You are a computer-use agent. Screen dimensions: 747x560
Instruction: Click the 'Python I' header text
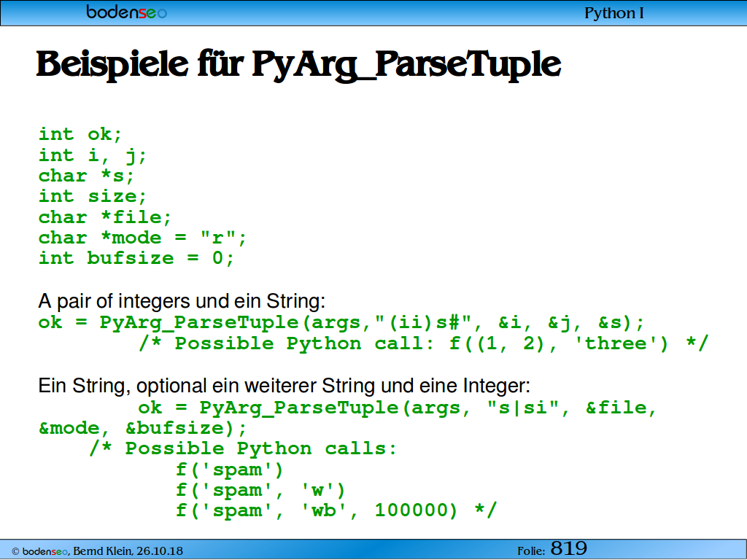[614, 13]
